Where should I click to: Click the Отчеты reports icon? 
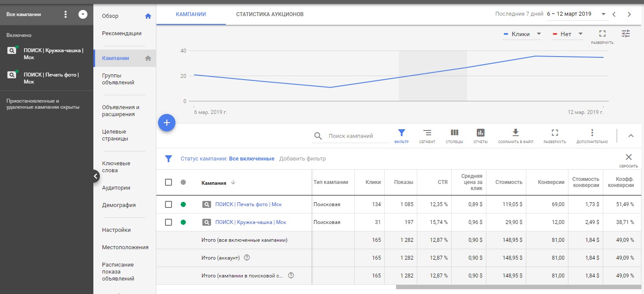coord(480,133)
